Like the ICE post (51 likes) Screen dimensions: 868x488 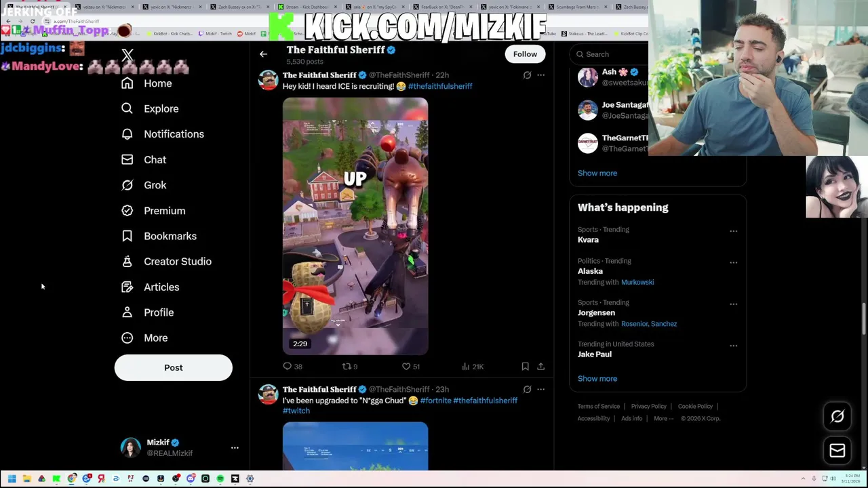pyautogui.click(x=411, y=367)
